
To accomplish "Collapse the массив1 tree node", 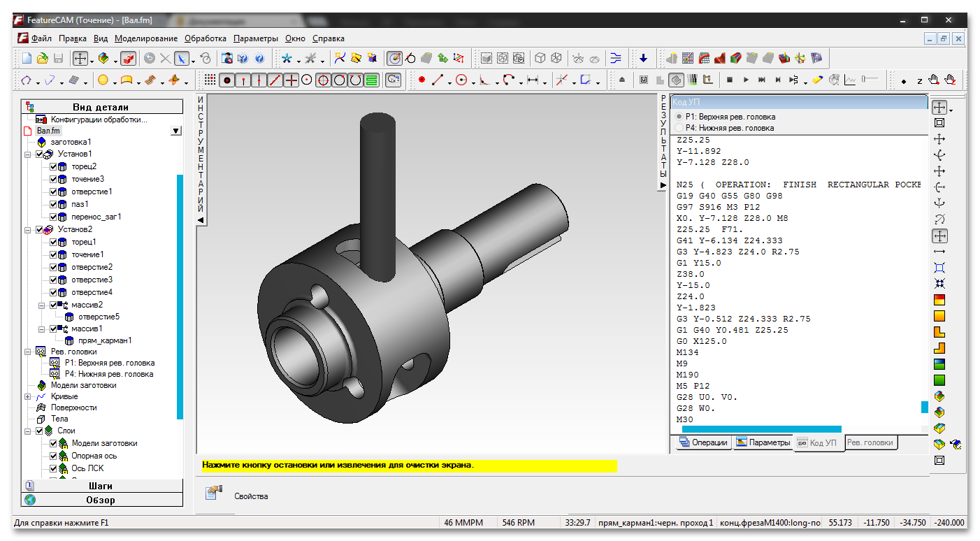I will [42, 329].
